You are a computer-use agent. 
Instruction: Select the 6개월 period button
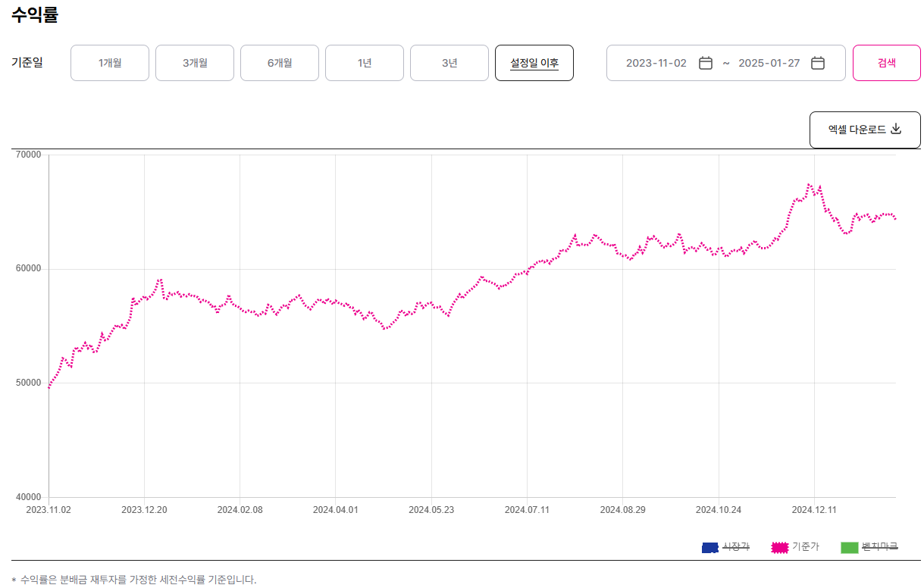tap(280, 63)
